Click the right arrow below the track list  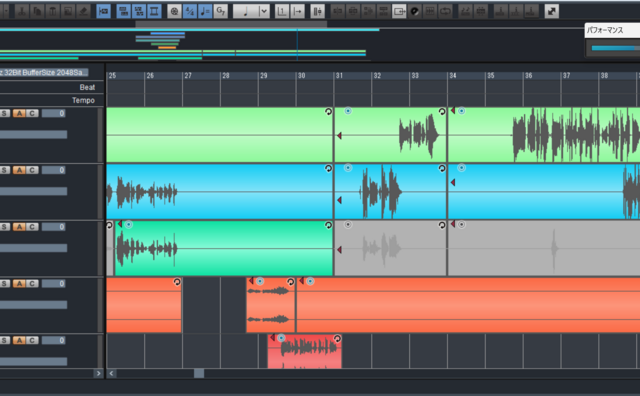click(x=98, y=373)
